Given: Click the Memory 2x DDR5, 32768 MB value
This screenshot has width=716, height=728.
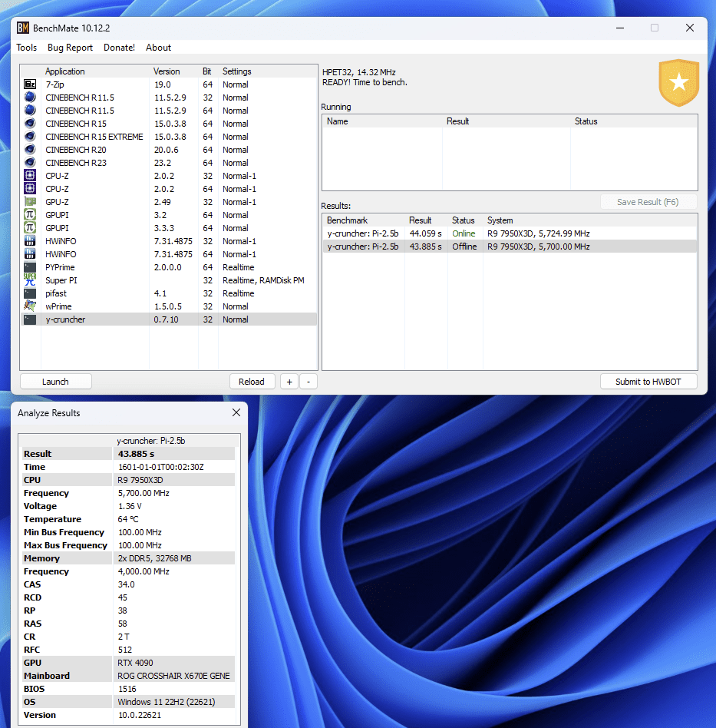Looking at the screenshot, I should tap(154, 558).
